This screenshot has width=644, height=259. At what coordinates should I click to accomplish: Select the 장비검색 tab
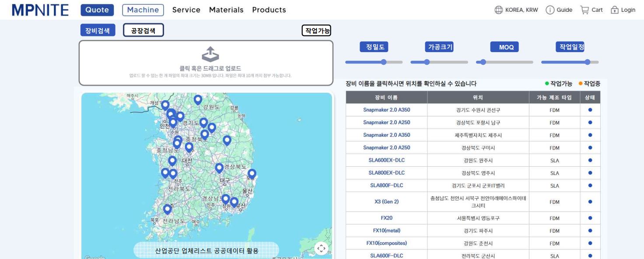(x=98, y=30)
